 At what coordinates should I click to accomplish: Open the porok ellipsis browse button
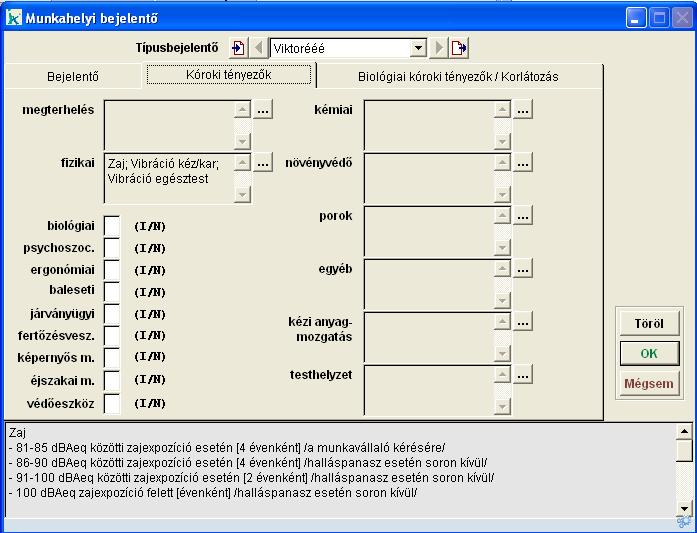[x=523, y=215]
